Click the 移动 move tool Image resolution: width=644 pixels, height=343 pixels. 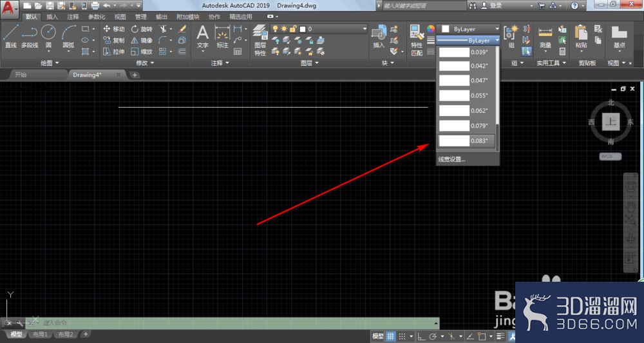pyautogui.click(x=114, y=29)
